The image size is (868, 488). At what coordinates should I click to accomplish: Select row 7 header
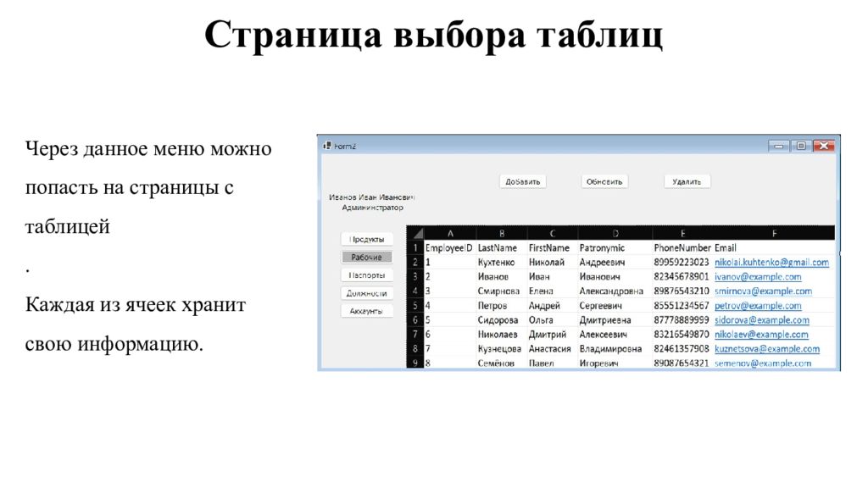coord(415,334)
